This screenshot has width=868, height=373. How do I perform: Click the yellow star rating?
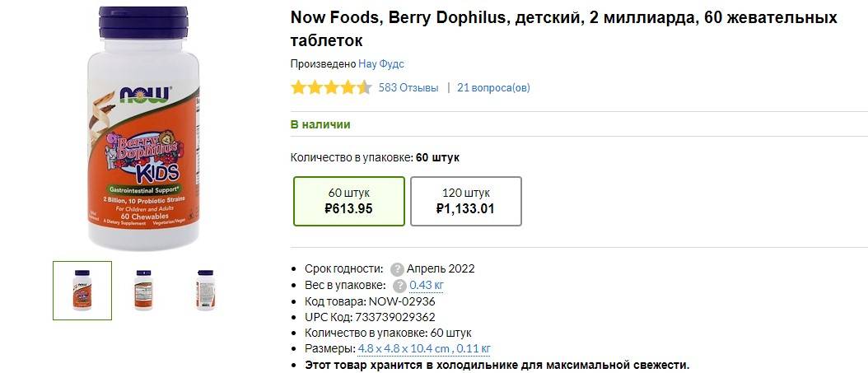(x=330, y=87)
